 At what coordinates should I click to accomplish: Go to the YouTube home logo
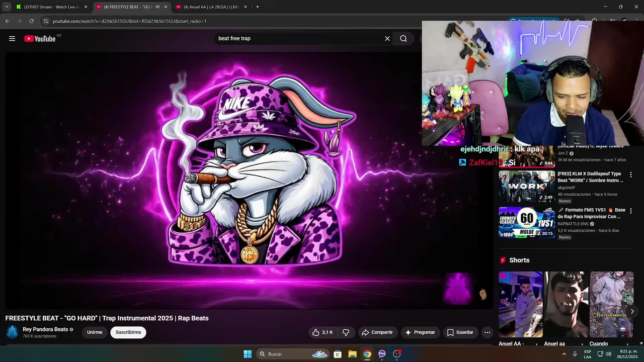(40, 39)
